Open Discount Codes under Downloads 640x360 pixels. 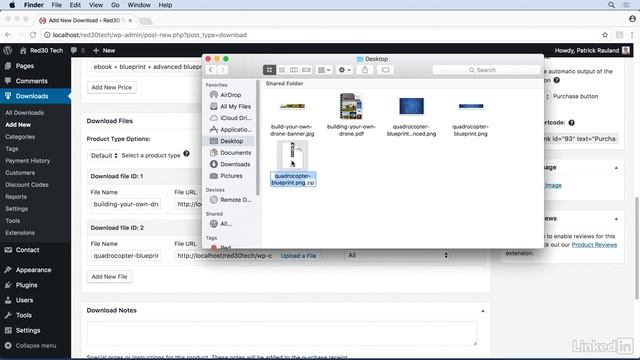click(27, 184)
